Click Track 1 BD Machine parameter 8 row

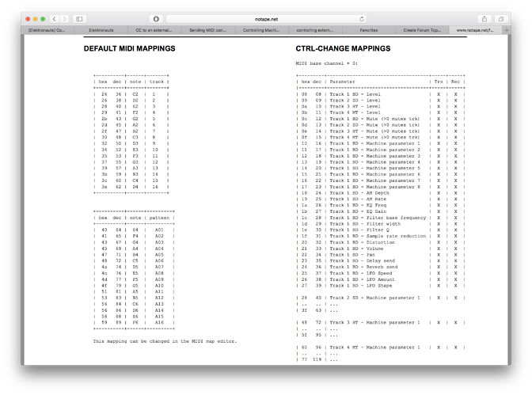pyautogui.click(x=381, y=187)
